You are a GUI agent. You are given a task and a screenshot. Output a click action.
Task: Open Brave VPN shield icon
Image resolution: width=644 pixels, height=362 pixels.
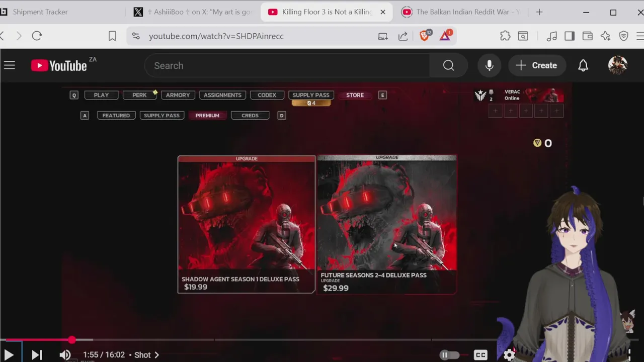tap(624, 36)
